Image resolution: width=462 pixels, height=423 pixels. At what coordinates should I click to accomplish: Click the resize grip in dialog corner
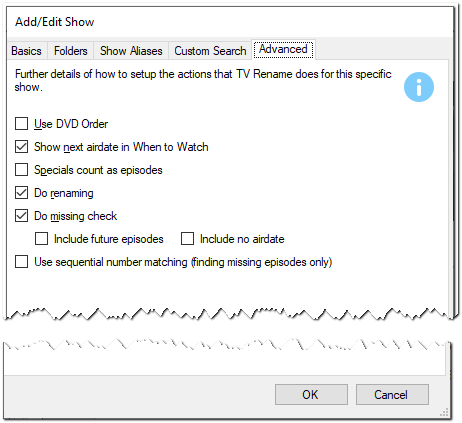tap(444, 413)
